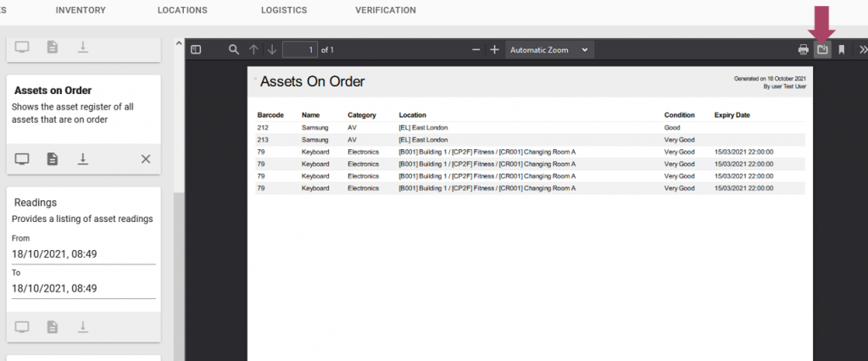Click the Condition column header

click(679, 115)
